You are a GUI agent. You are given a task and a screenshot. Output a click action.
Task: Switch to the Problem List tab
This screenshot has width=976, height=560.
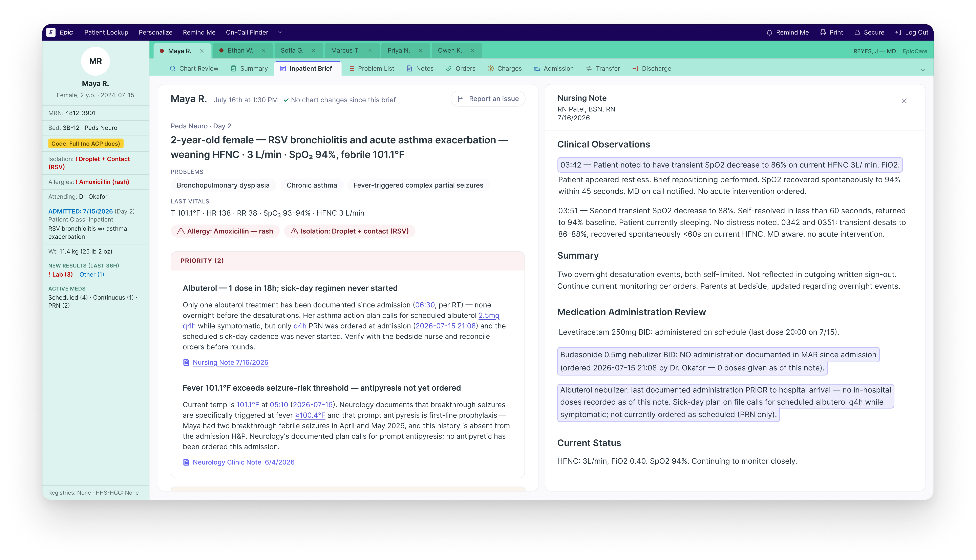372,68
